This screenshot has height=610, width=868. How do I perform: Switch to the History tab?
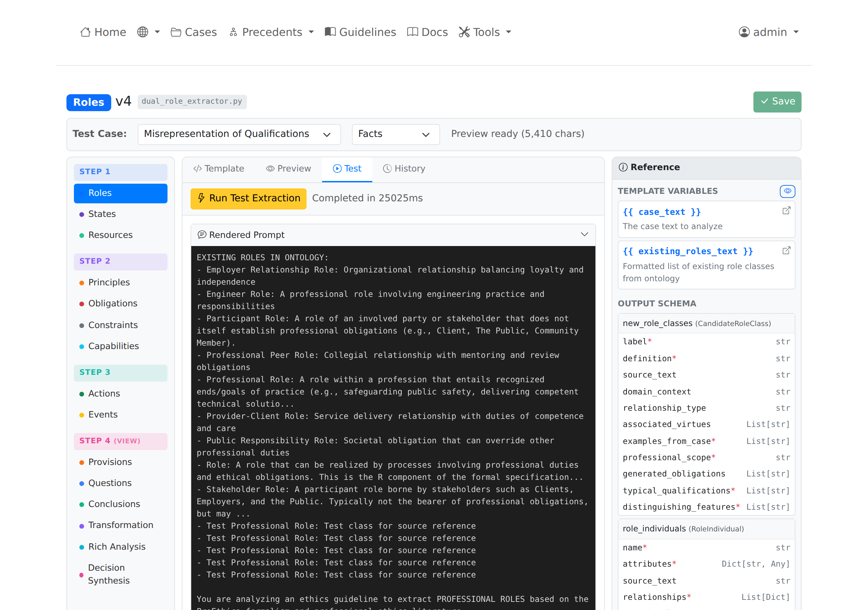[x=404, y=169]
